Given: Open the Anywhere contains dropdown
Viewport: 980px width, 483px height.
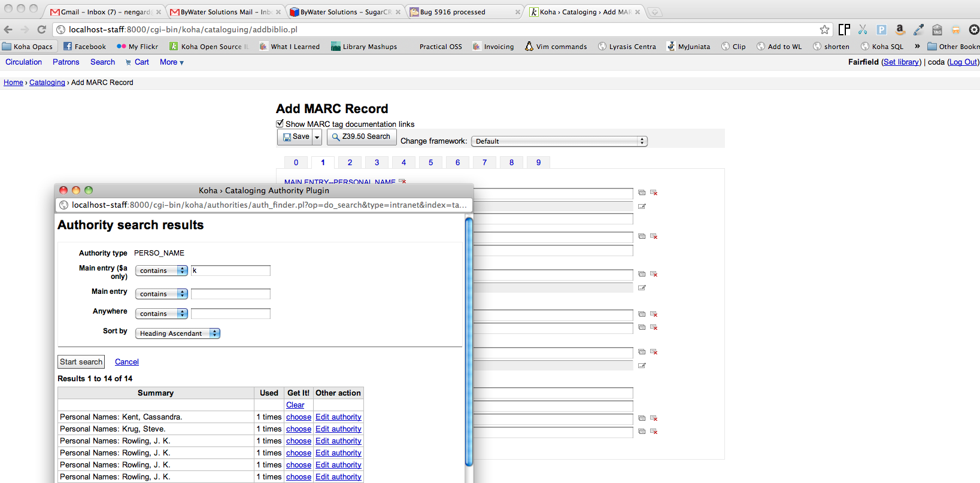Looking at the screenshot, I should coord(162,314).
